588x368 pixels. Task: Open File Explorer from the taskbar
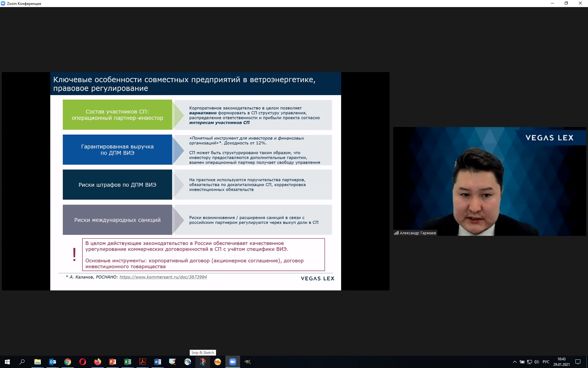38,362
